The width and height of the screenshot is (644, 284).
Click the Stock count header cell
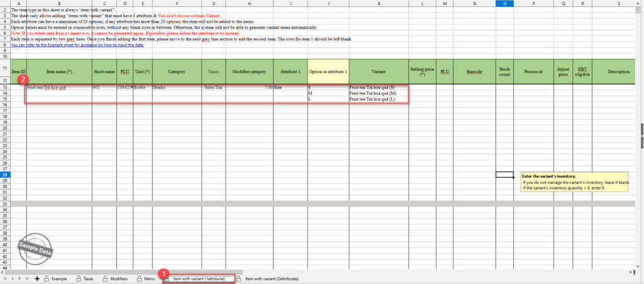click(x=504, y=72)
